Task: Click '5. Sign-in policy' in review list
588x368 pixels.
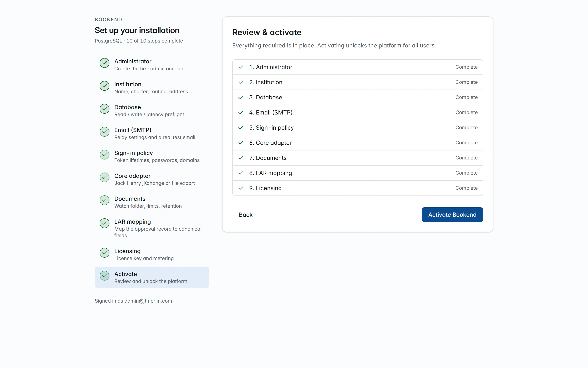Action: [x=271, y=128]
